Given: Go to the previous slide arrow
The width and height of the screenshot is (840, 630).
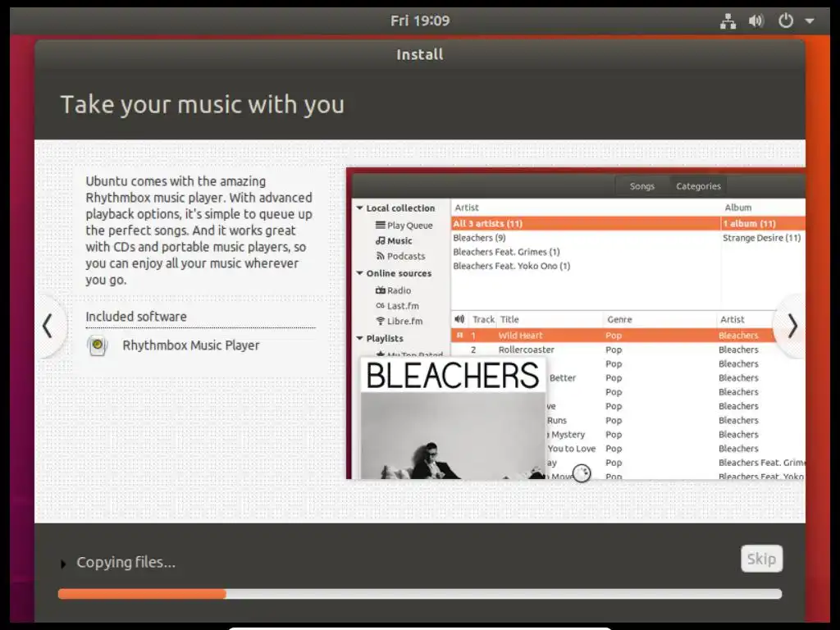Looking at the screenshot, I should point(48,326).
